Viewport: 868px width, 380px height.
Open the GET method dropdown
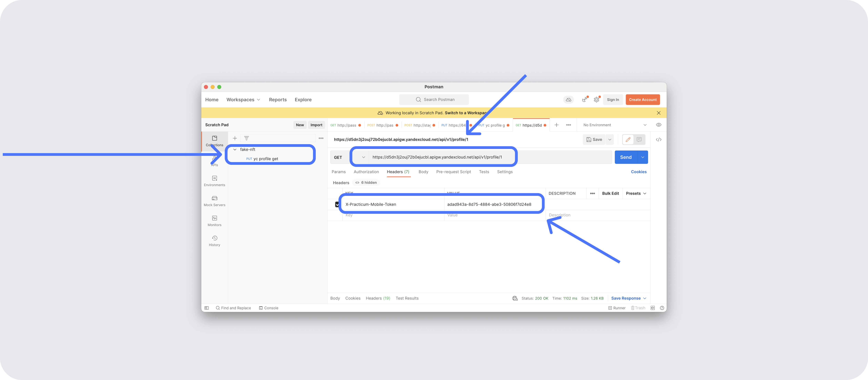pyautogui.click(x=349, y=157)
